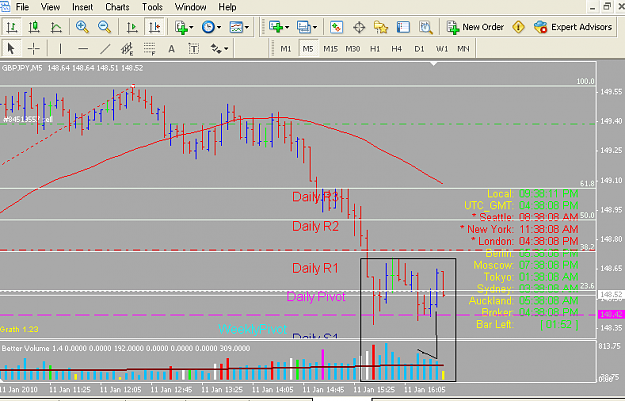This screenshot has height=401, width=625.
Task: Select the Fibonacci retracement tool
Action: [149, 49]
